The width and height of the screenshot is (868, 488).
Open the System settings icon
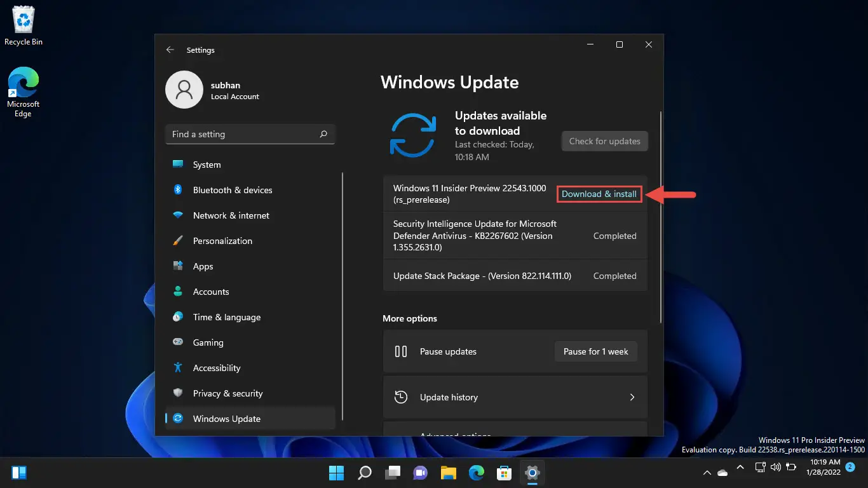(x=178, y=165)
